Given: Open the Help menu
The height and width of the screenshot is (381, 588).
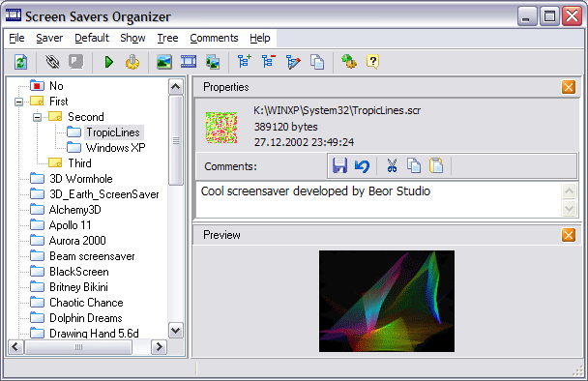Looking at the screenshot, I should [x=260, y=38].
